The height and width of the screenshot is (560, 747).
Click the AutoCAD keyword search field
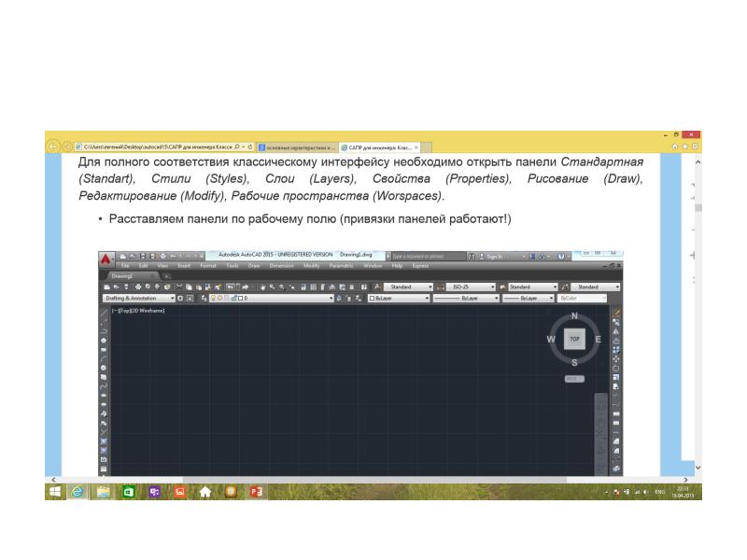pyautogui.click(x=430, y=256)
